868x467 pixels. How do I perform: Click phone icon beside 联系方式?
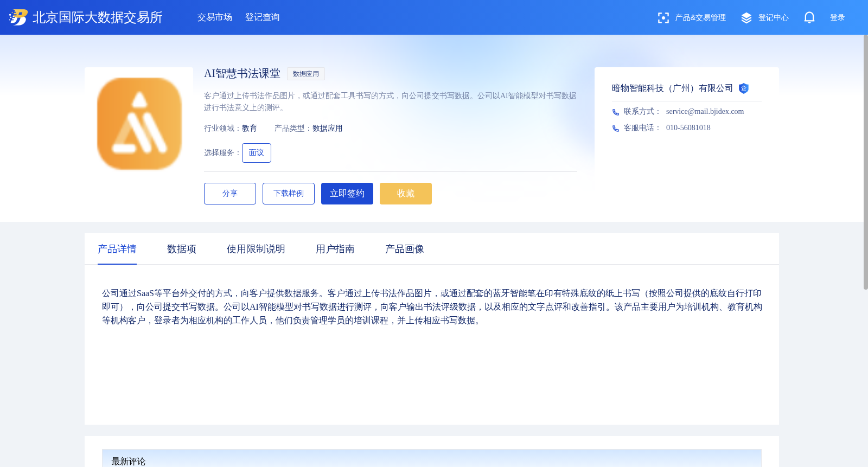(616, 112)
